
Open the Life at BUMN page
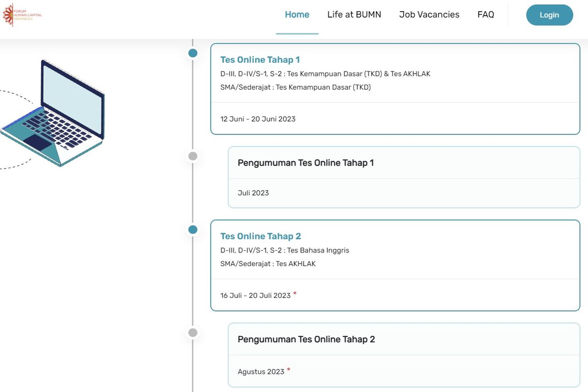[354, 15]
